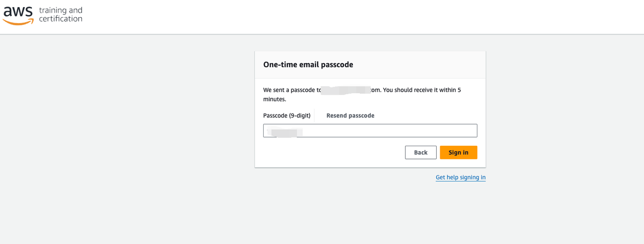Click the blurred passcode value in the field
Viewport: 644px width, 244px height.
[285, 132]
